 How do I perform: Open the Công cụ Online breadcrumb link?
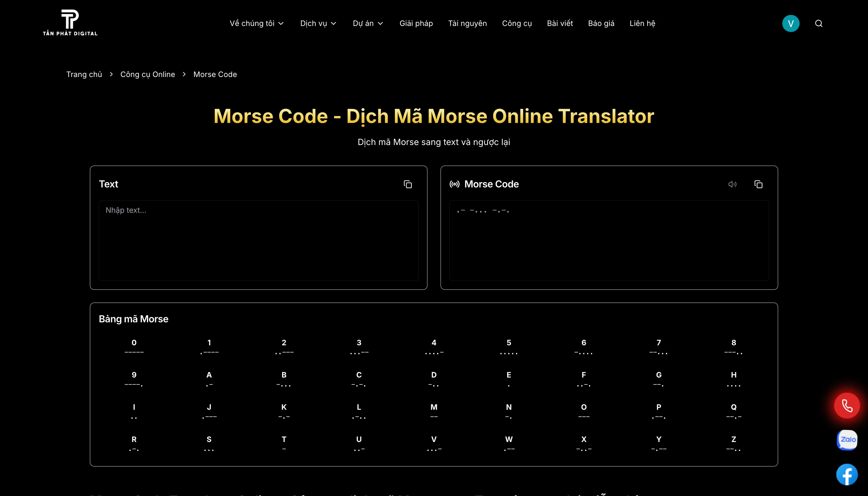[x=147, y=74]
